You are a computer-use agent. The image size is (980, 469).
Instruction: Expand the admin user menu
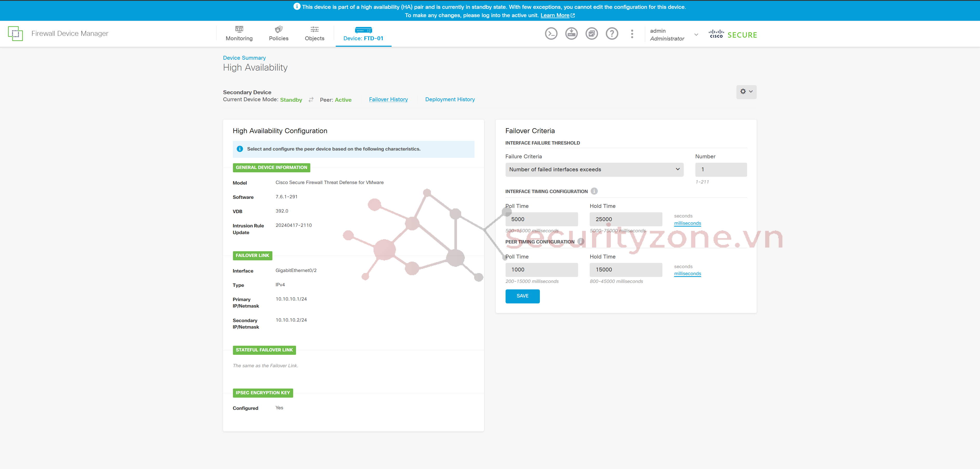pos(696,35)
